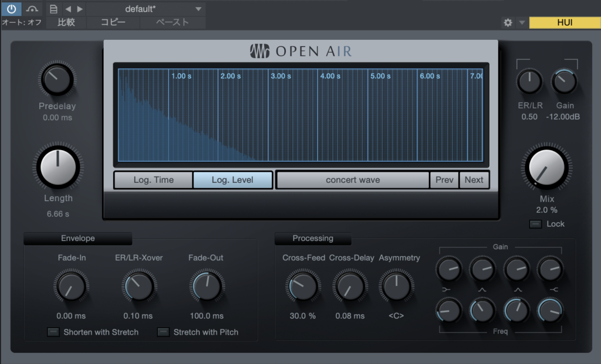Toggle Log. Level display mode
Viewport: 601px width, 364px height.
pos(233,180)
